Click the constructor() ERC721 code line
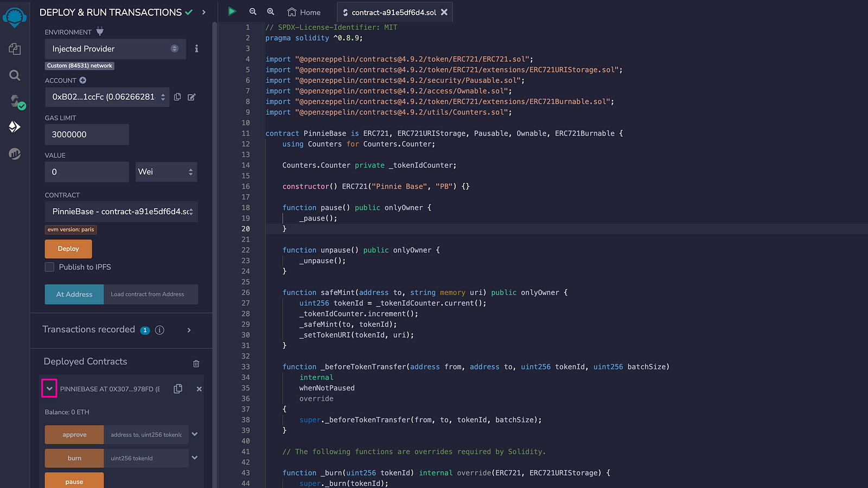The height and width of the screenshot is (488, 868). point(376,187)
